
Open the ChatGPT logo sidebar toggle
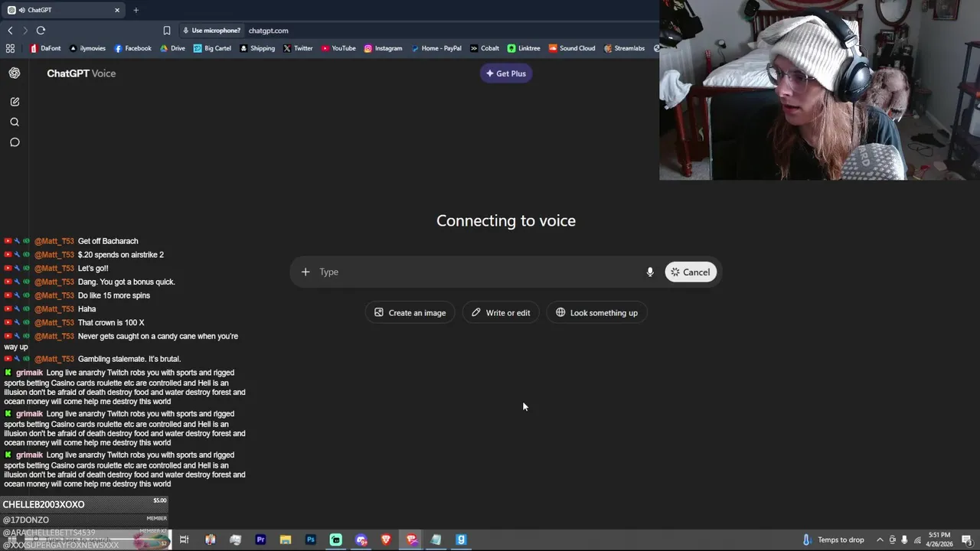pos(15,73)
